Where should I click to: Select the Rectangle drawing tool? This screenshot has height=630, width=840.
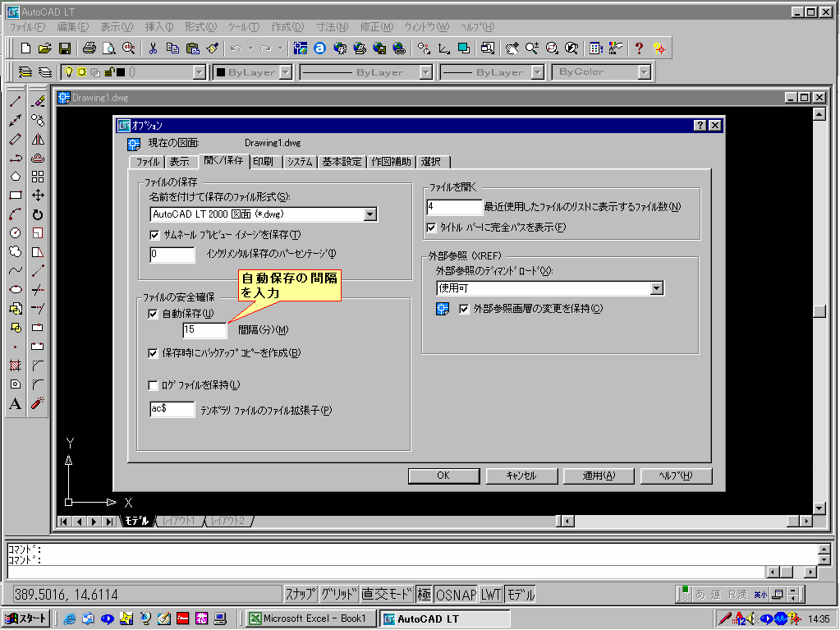[16, 195]
